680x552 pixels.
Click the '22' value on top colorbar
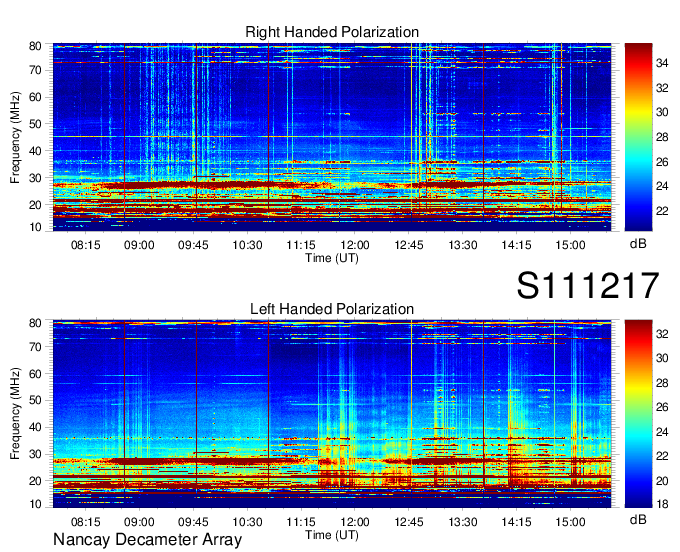coord(662,211)
